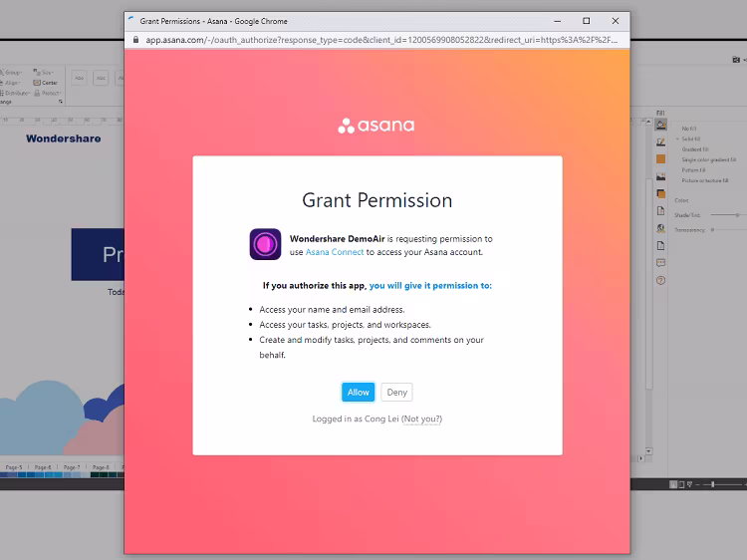The width and height of the screenshot is (747, 560).
Task: Select the Gradient fill option
Action: (695, 149)
